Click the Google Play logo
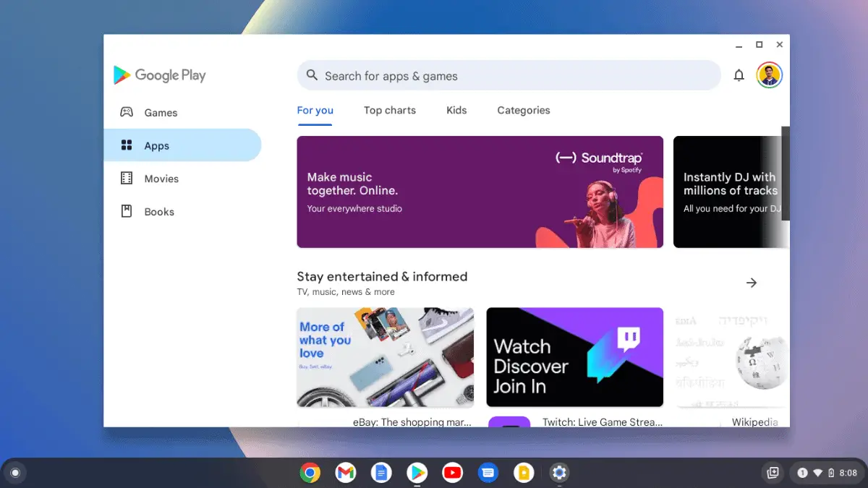Image resolution: width=868 pixels, height=488 pixels. point(160,75)
